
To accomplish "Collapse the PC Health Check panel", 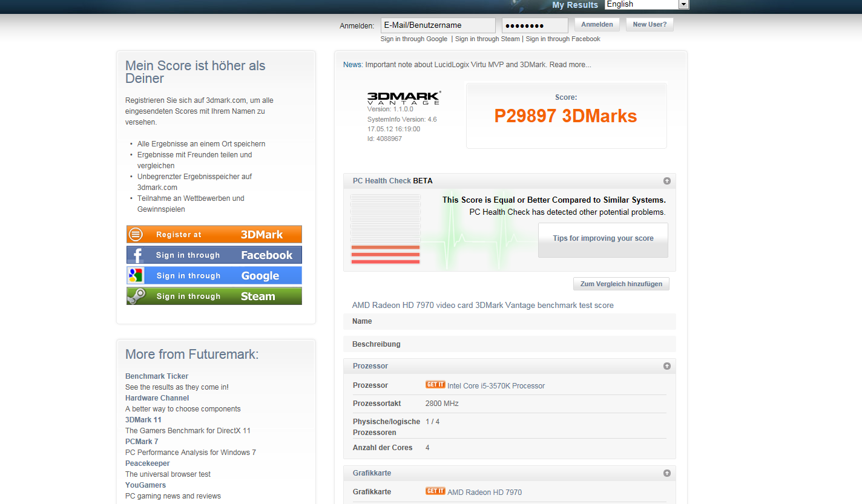I will (666, 181).
